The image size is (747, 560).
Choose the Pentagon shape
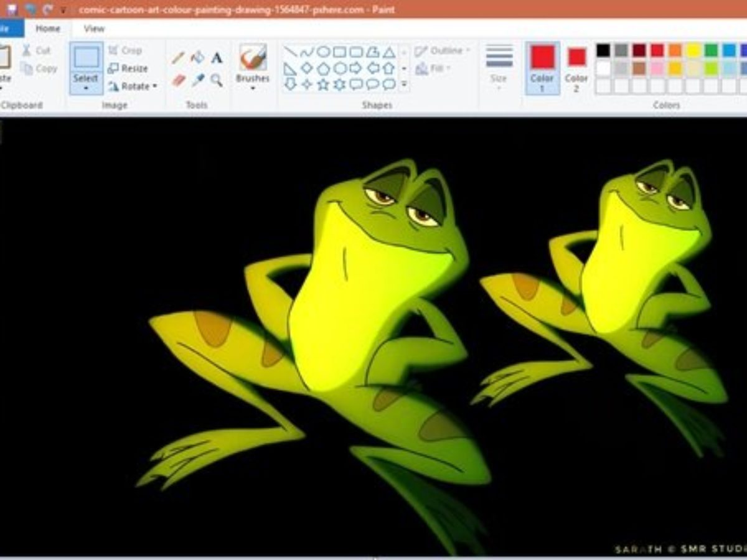pyautogui.click(x=323, y=68)
